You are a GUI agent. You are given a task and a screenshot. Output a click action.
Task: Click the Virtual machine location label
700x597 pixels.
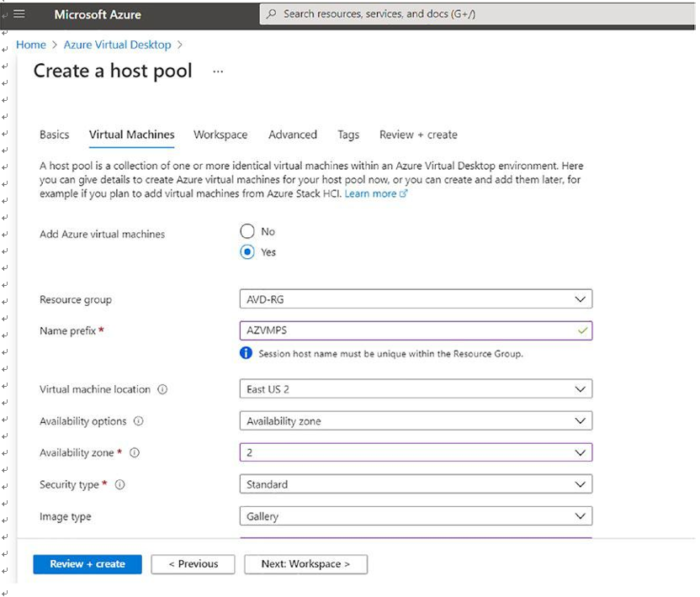(94, 389)
